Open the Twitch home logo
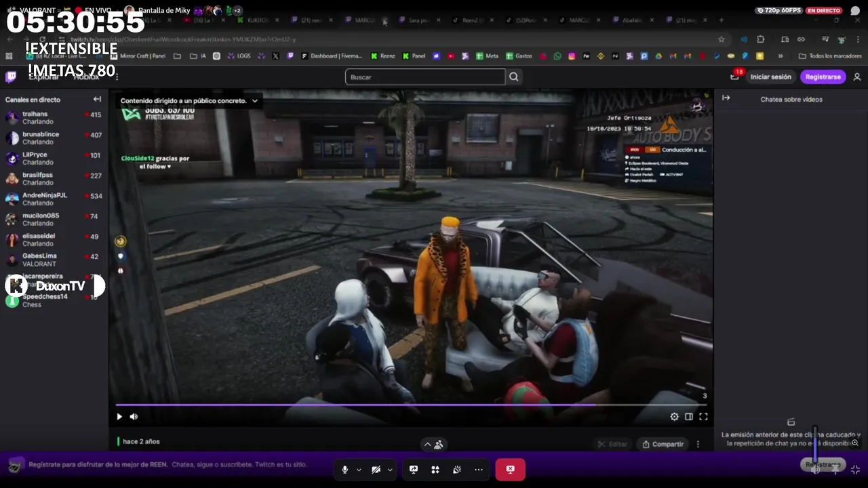 pos(11,77)
